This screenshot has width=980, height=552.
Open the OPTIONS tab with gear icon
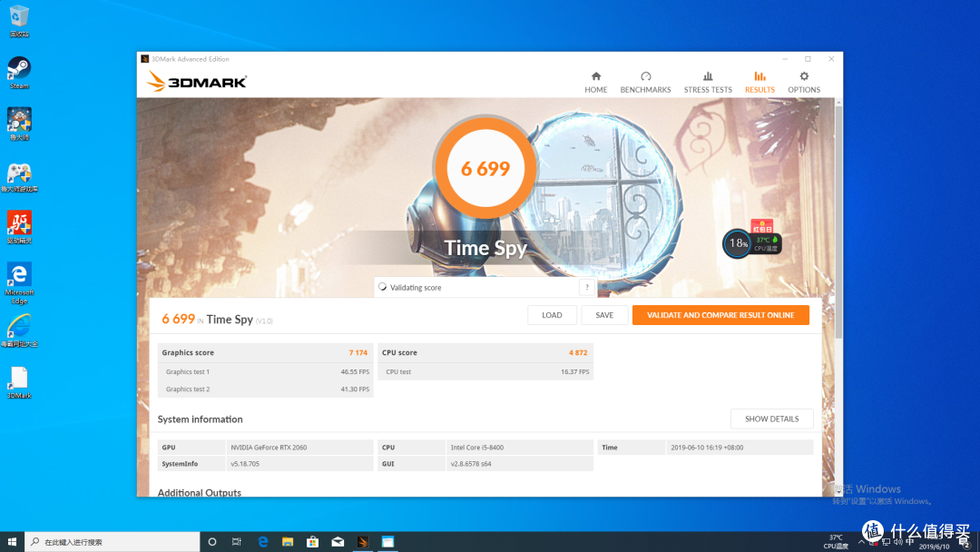pos(804,83)
